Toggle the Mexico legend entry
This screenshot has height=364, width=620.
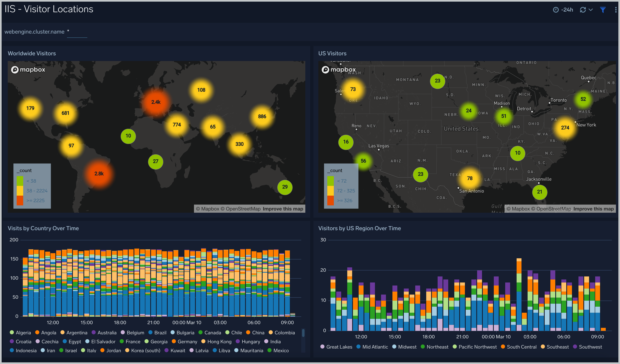tap(278, 351)
